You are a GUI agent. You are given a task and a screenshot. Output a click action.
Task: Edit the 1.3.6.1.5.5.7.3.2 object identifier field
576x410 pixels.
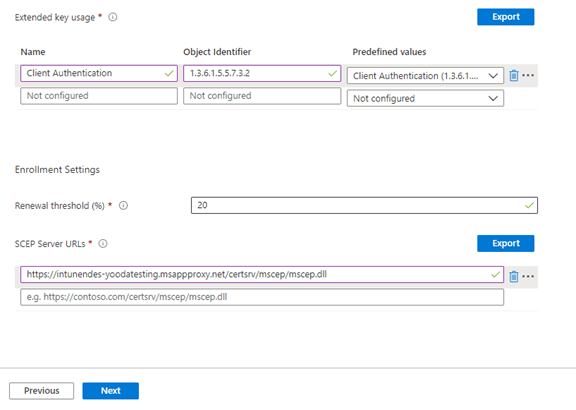tap(262, 73)
